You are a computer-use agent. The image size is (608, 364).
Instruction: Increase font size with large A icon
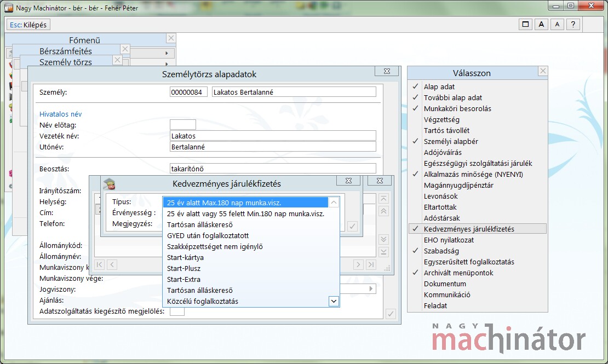coord(541,25)
